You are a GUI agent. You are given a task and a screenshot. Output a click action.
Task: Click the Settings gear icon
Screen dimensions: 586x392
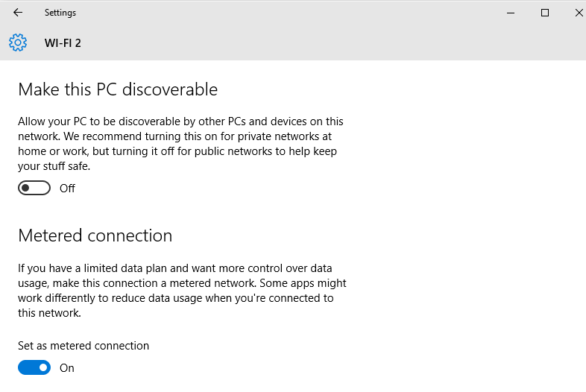18,42
